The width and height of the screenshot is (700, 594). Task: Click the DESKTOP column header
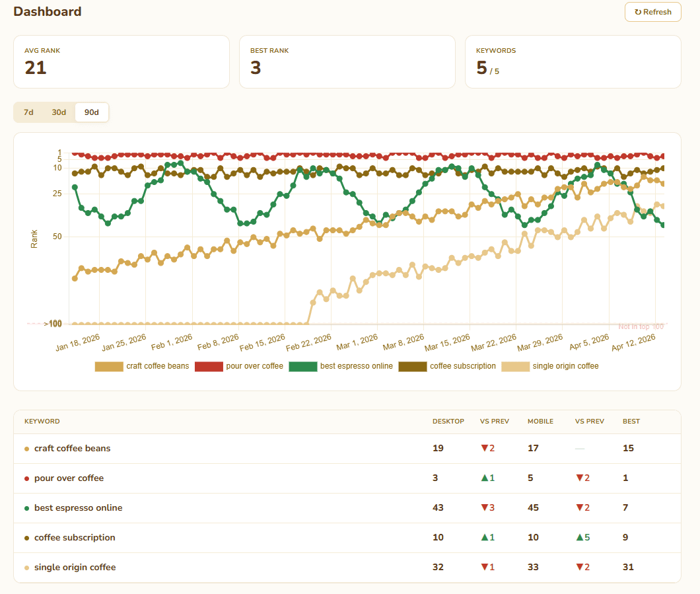[448, 421]
